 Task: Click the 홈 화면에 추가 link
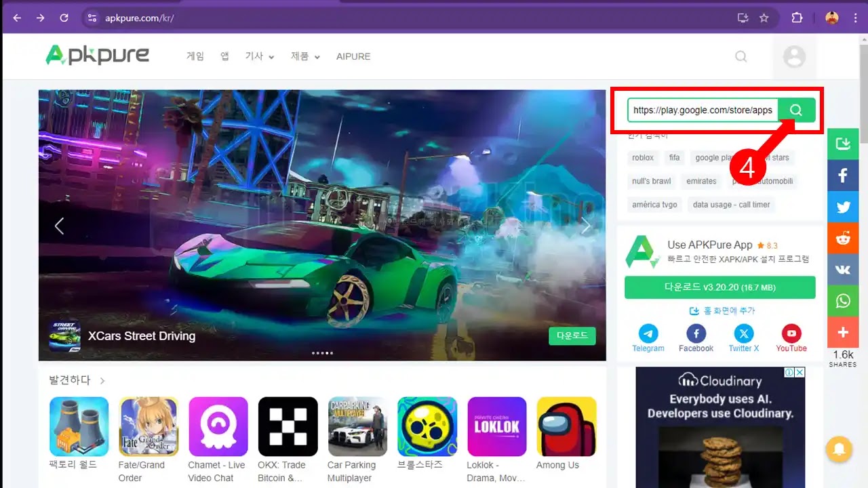(722, 310)
